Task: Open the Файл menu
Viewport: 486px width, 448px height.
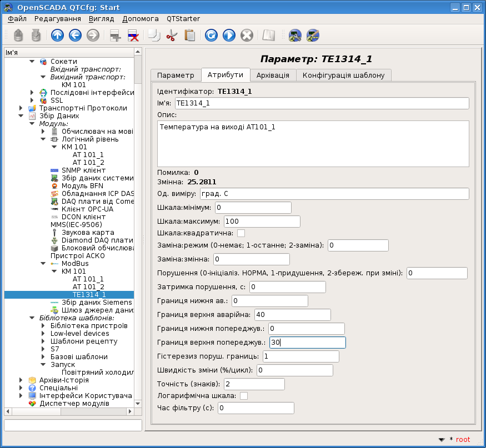Action: coord(17,19)
